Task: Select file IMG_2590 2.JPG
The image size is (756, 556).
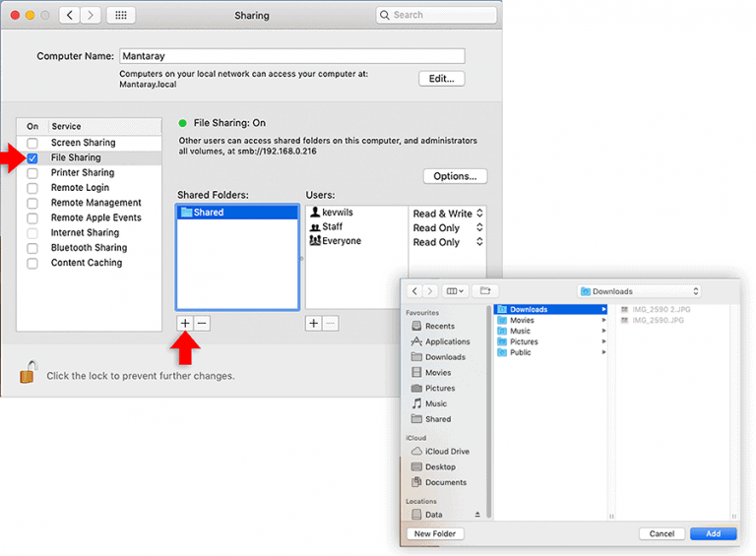Action: 656,309
